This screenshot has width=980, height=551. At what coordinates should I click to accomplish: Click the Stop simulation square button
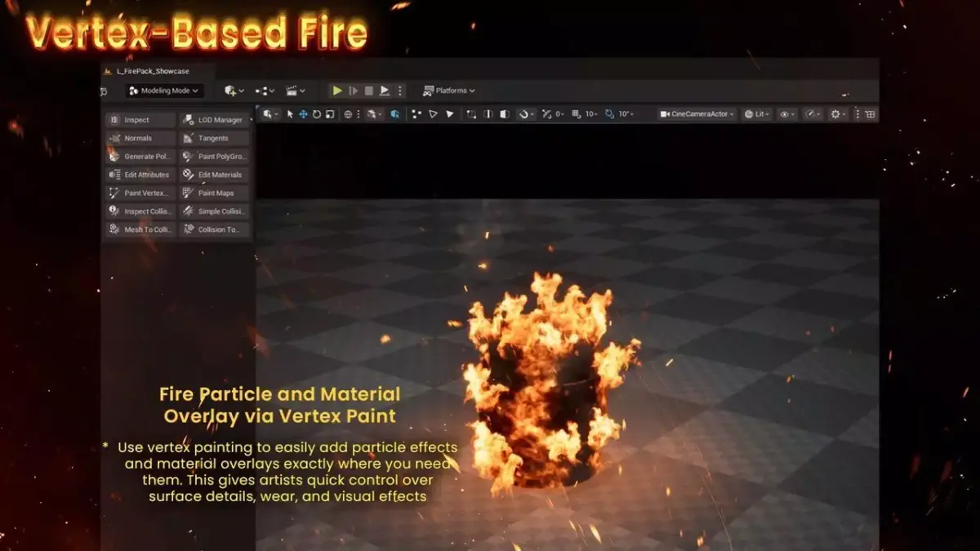coord(368,91)
